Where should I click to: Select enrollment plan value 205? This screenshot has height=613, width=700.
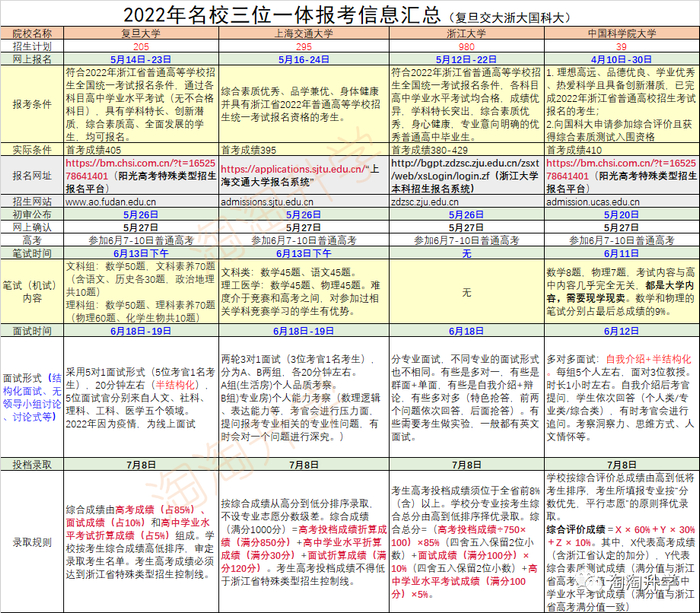pos(141,46)
